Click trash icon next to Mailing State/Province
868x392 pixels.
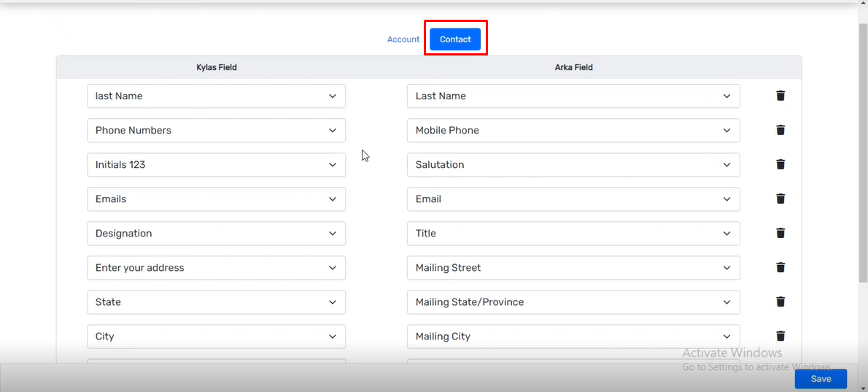(780, 301)
